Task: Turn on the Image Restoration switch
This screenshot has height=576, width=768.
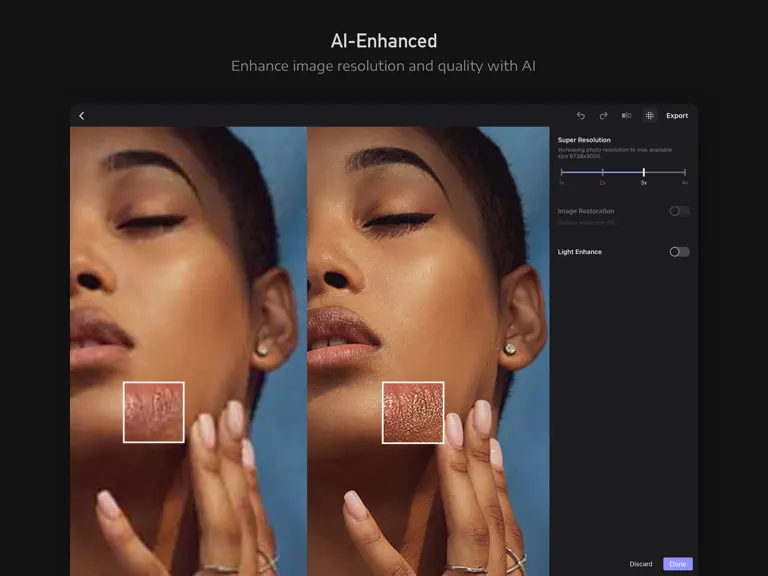Action: pos(680,211)
